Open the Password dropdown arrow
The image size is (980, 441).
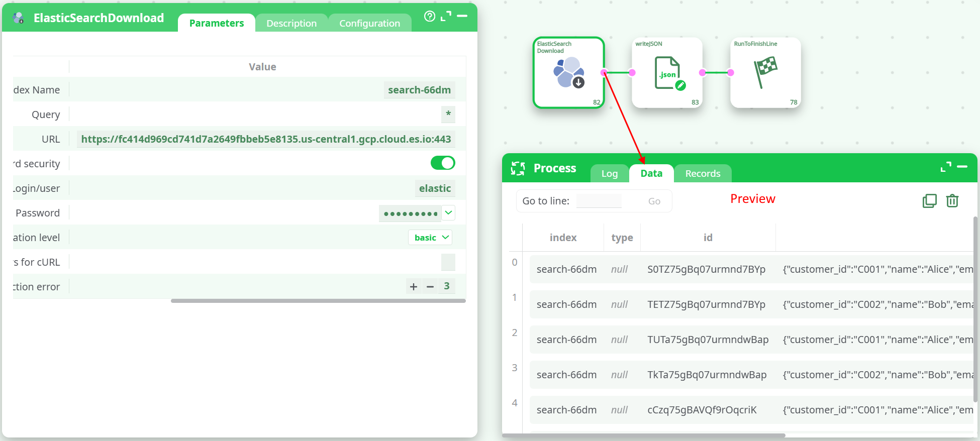(x=449, y=213)
